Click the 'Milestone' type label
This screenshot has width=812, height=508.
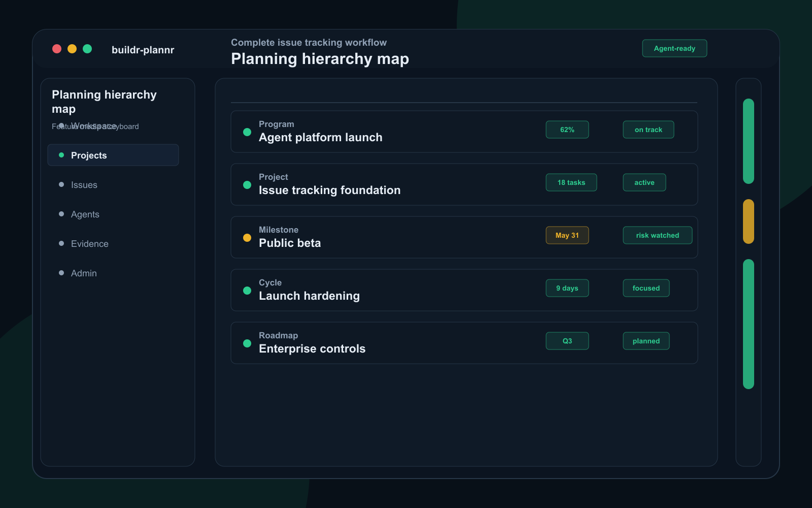[279, 230]
